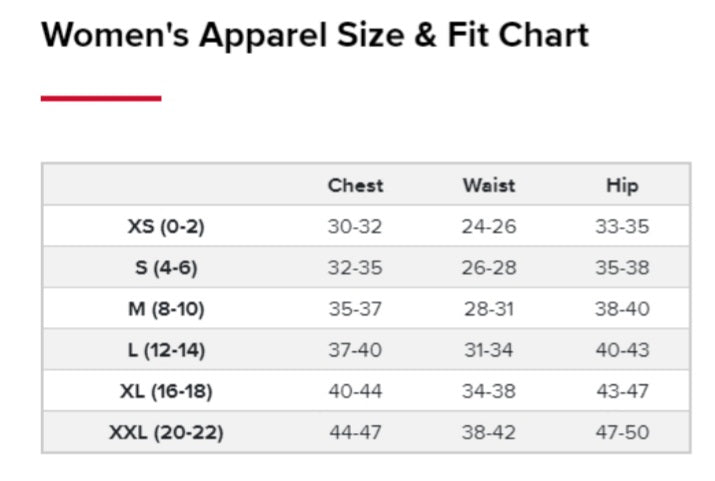The image size is (715, 481).
Task: Click the XL (16-18) size row label
Action: pyautogui.click(x=166, y=391)
